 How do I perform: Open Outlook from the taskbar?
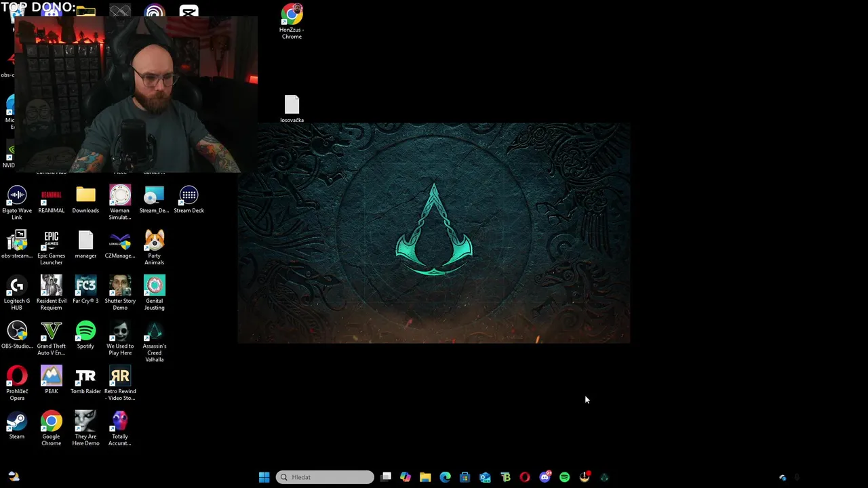(x=485, y=477)
